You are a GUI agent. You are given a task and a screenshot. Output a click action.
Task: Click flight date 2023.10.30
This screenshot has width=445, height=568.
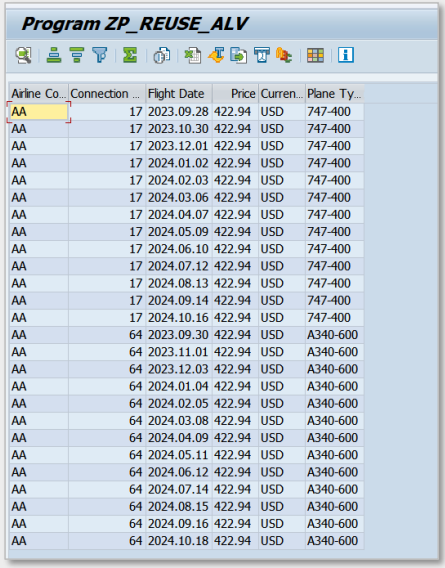(x=179, y=129)
